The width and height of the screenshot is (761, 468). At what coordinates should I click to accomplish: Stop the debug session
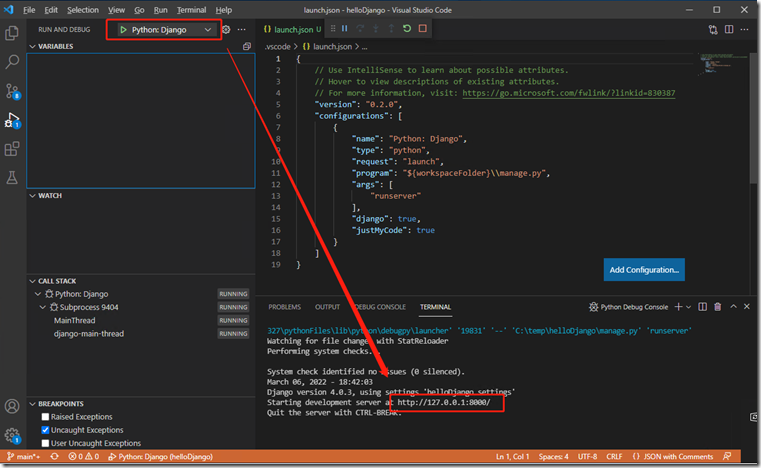click(x=423, y=29)
